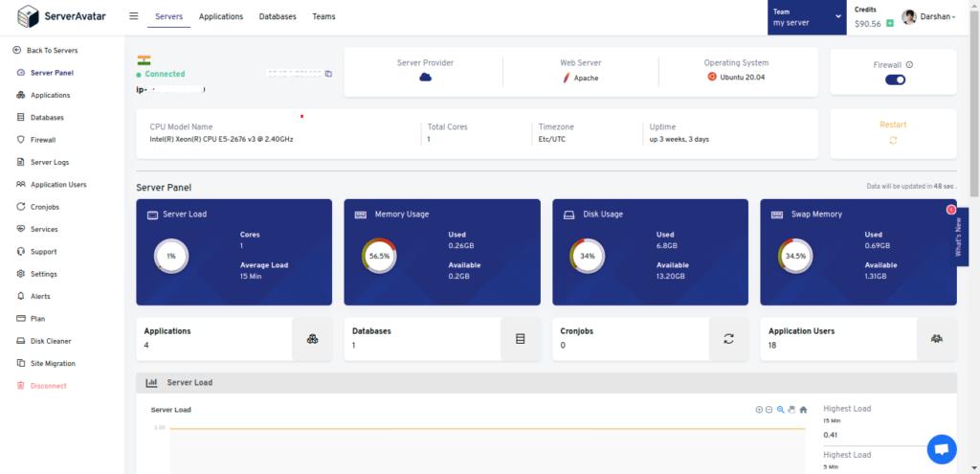980x474 pixels.
Task: Copy the server IP with the copy icon
Action: tap(329, 74)
